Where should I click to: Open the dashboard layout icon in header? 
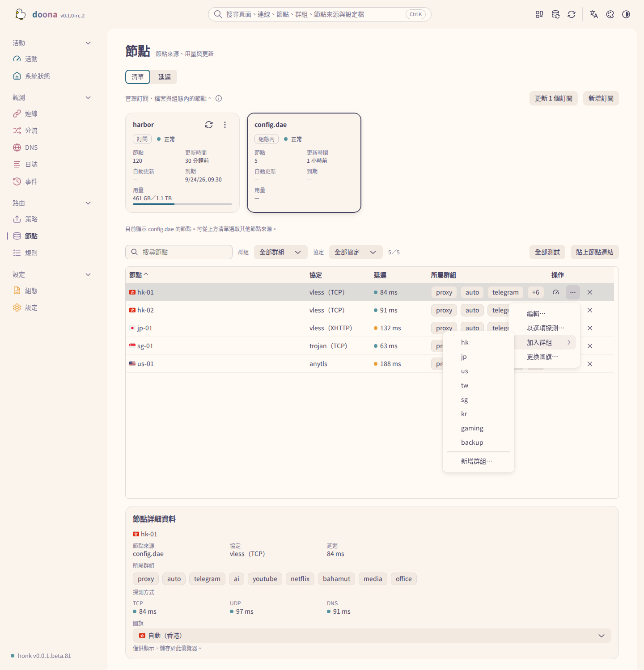(539, 14)
